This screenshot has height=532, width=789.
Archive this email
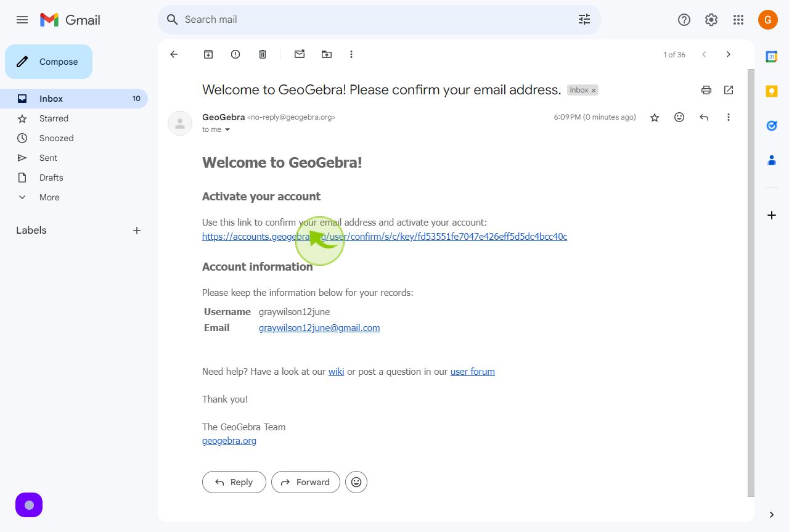pos(208,54)
